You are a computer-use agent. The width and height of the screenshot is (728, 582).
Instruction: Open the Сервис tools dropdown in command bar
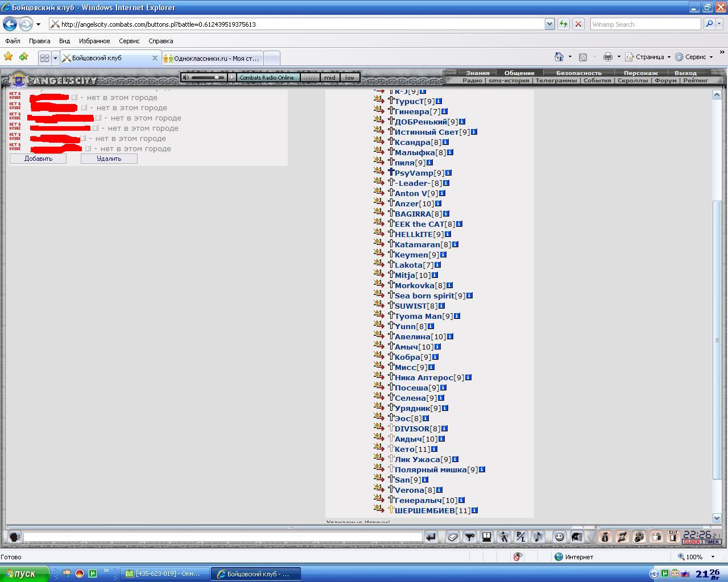[x=694, y=57]
